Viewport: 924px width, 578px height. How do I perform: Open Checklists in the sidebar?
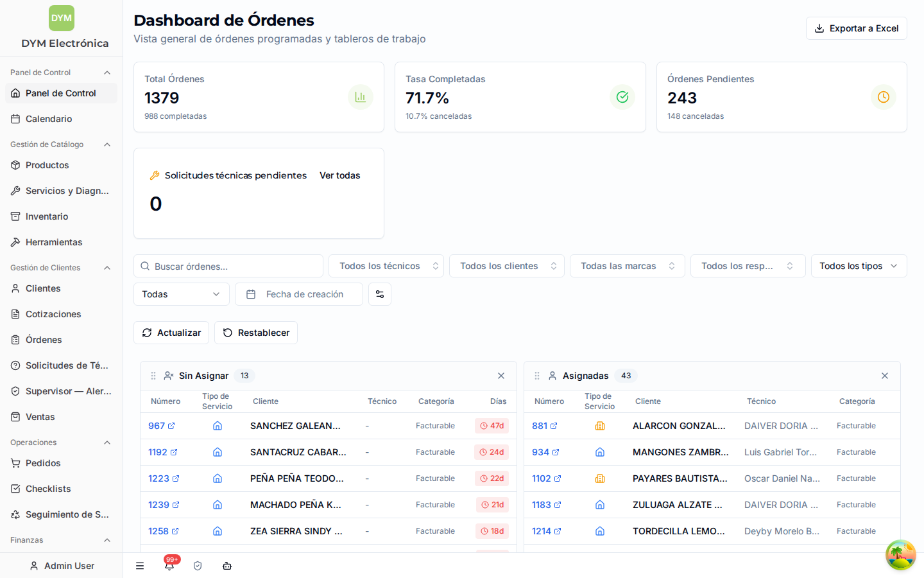(61, 489)
